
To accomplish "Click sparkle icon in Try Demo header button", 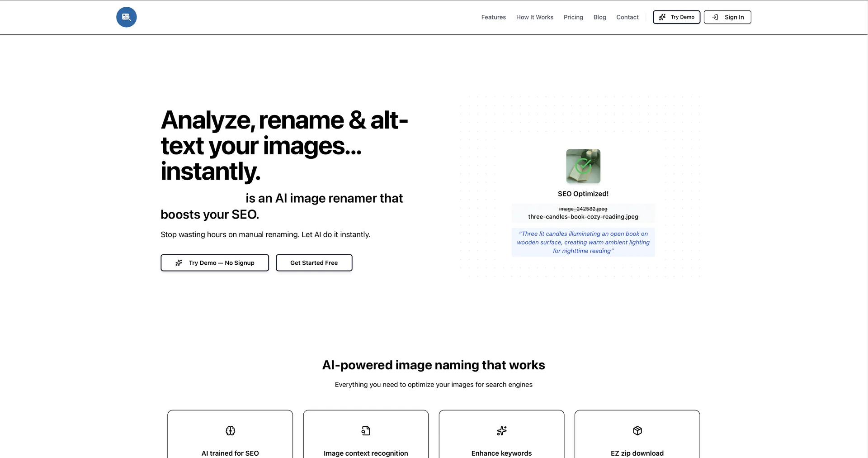I will (662, 17).
